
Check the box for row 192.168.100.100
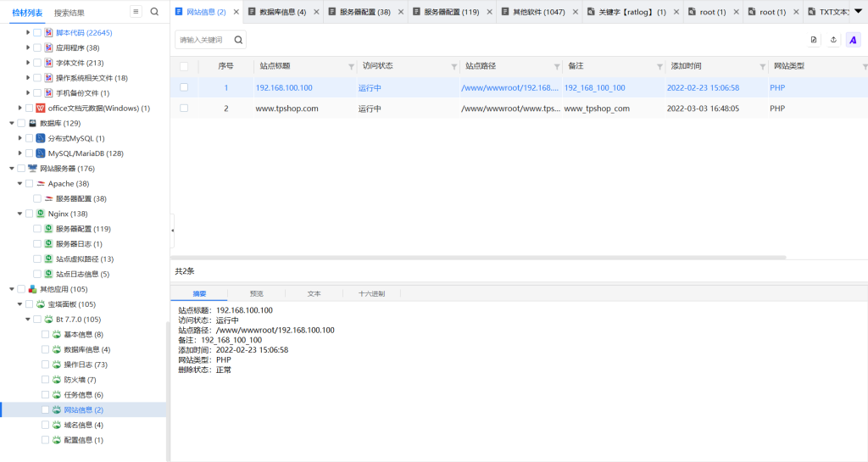184,87
